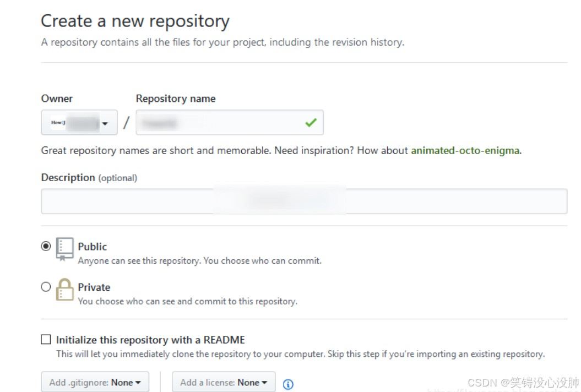Click the public repository book icon
Image resolution: width=581 pixels, height=392 pixels.
64,249
